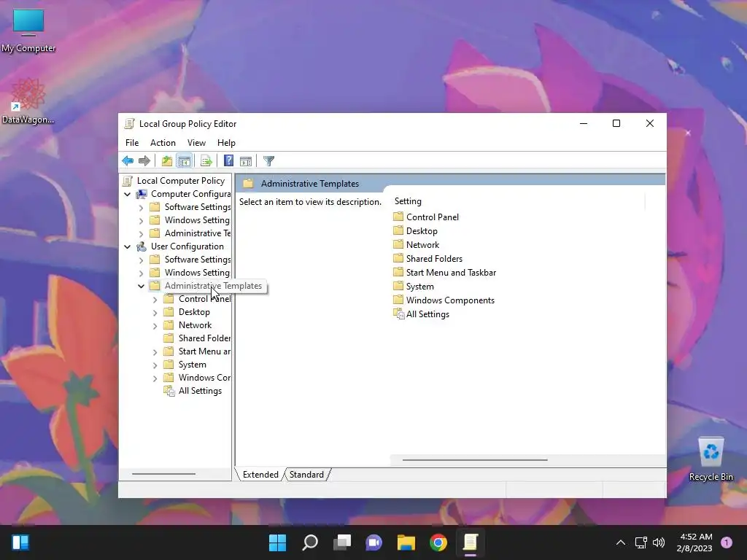Expand the Windows Components tree node
The height and width of the screenshot is (560, 747).
pyautogui.click(x=155, y=378)
